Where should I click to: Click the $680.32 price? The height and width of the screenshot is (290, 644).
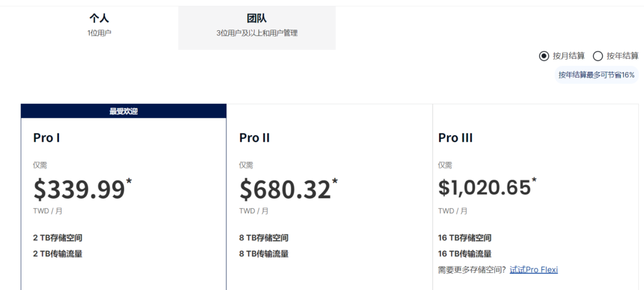(x=285, y=190)
